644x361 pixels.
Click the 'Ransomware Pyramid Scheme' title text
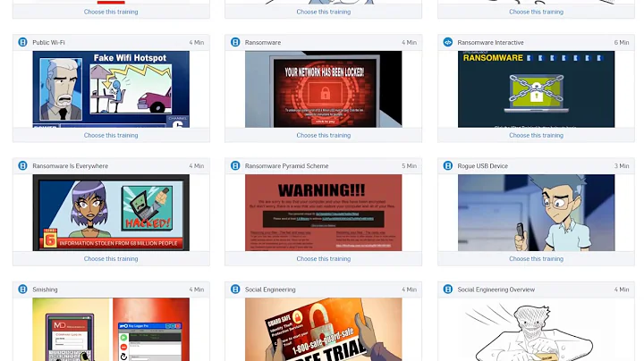coord(287,165)
